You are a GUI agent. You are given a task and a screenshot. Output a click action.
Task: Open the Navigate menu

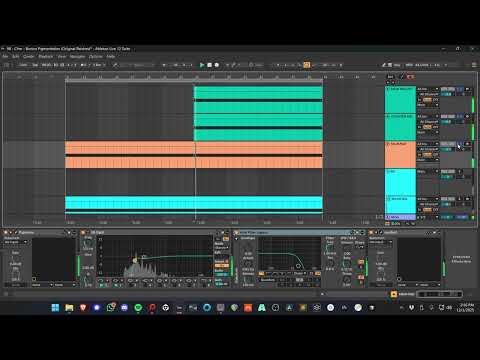click(77, 57)
